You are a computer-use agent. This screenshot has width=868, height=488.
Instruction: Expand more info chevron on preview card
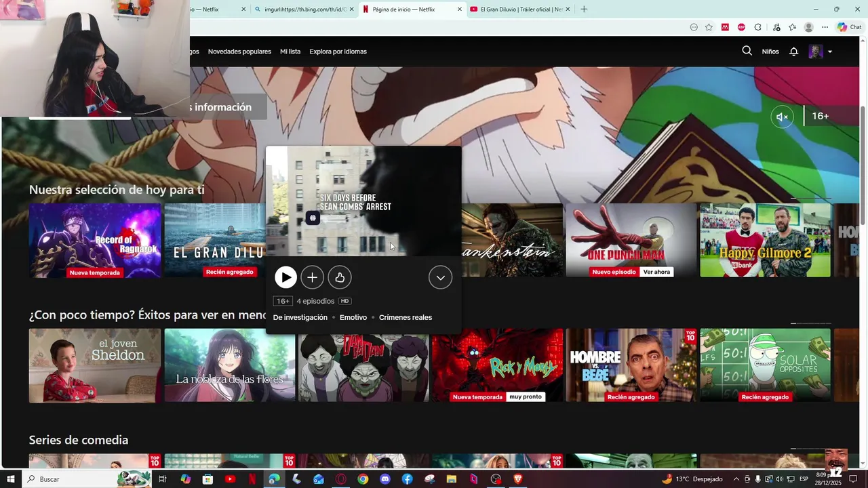(x=440, y=277)
